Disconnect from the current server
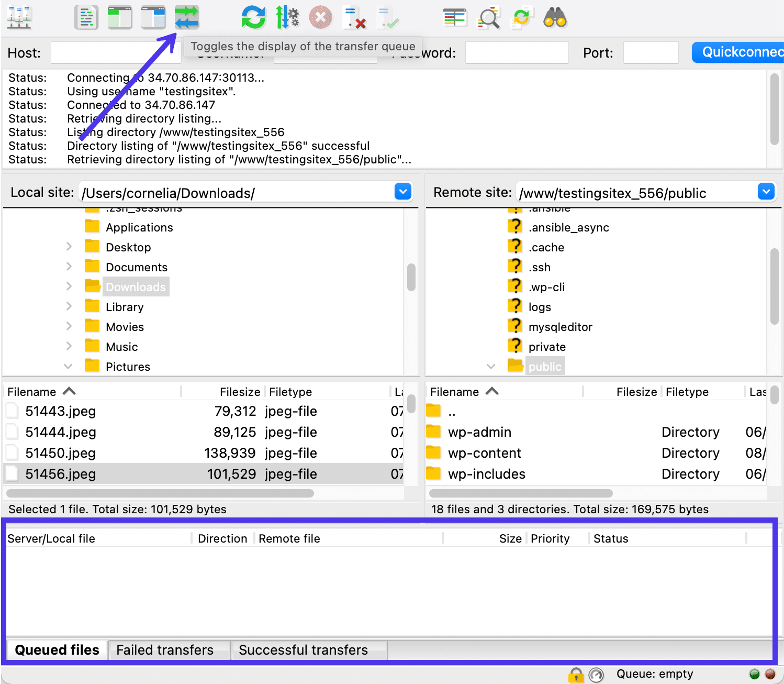784x684 pixels. click(x=354, y=18)
